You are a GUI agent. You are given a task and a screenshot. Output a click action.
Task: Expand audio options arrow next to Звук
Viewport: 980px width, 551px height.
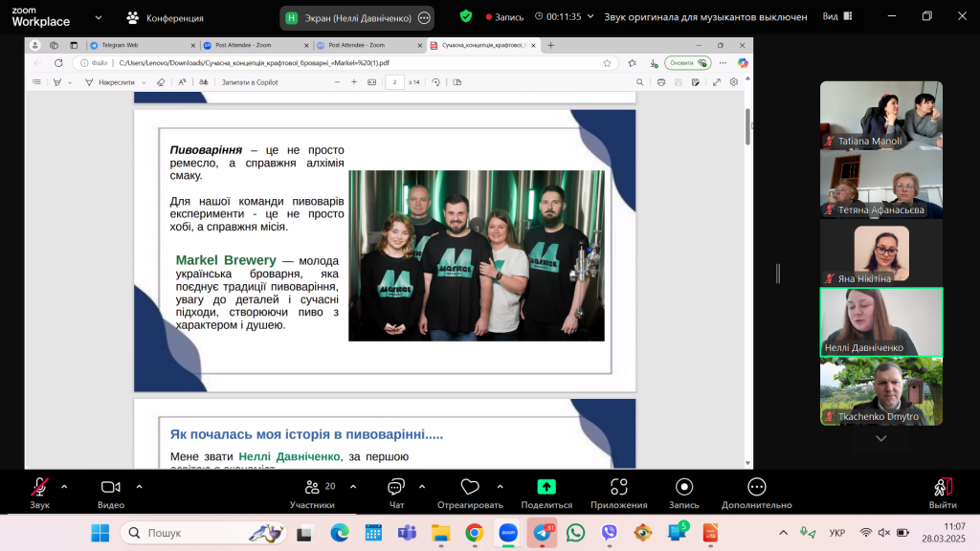pyautogui.click(x=64, y=487)
